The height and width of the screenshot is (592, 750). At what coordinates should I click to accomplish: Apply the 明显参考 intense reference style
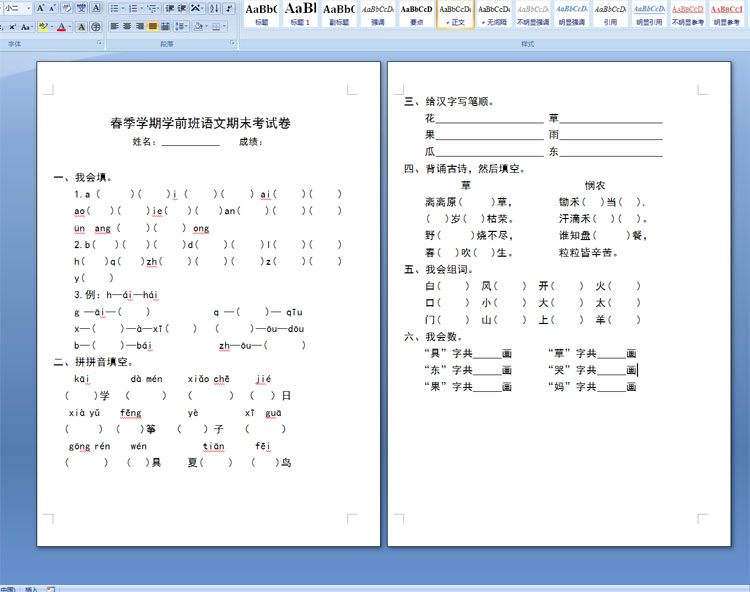pos(727,14)
